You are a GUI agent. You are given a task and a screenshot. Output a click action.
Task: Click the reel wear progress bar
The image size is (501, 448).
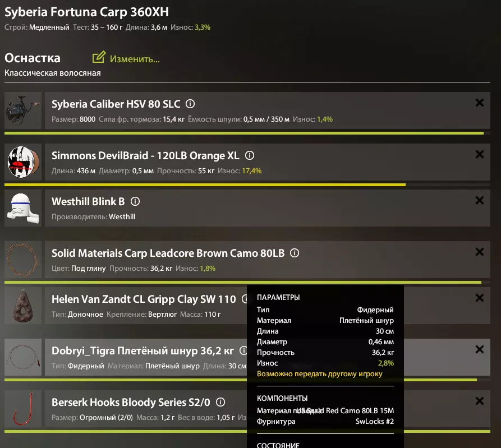tap(247, 133)
